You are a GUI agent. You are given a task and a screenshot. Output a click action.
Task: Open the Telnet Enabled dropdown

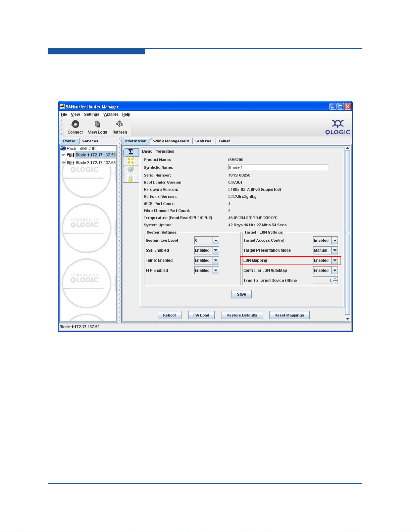click(216, 260)
